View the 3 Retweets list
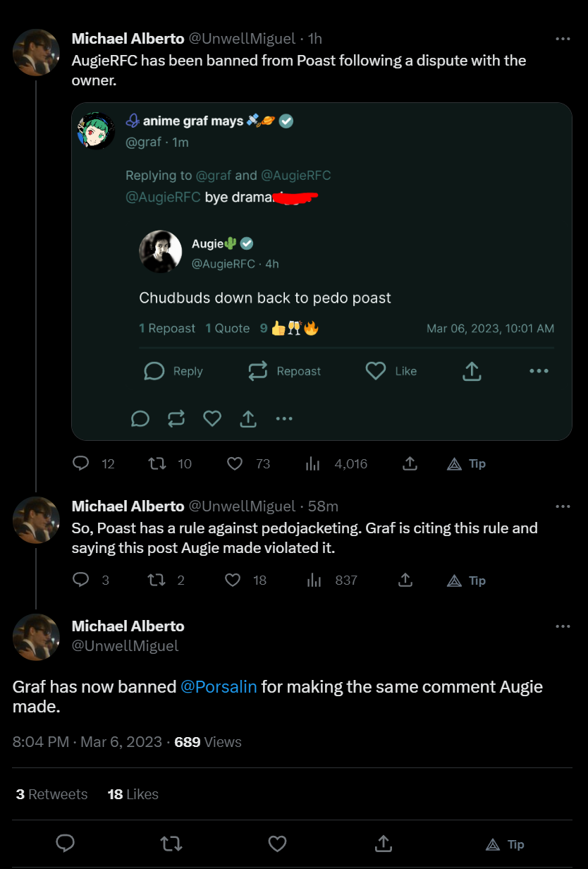 coord(51,794)
